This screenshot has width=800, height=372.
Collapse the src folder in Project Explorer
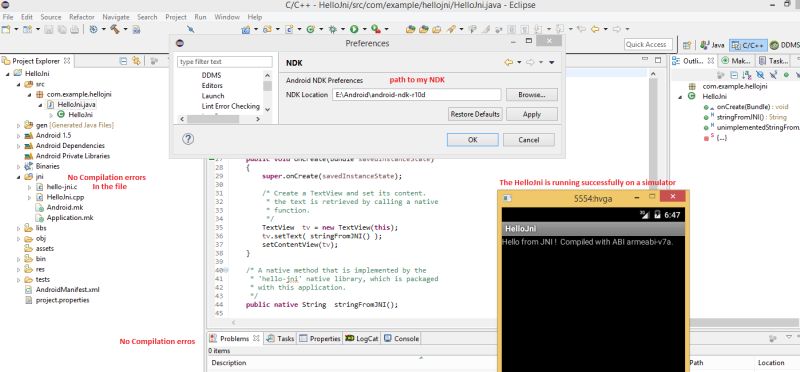pyautogui.click(x=18, y=84)
